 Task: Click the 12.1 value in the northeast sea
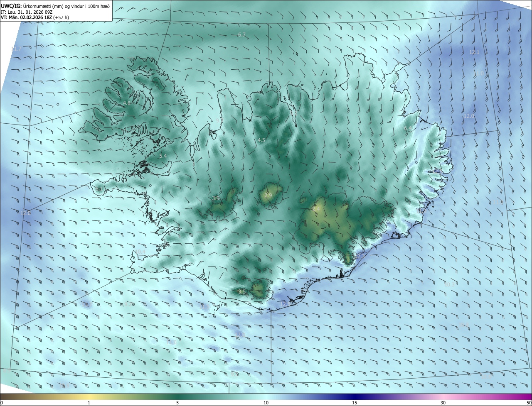pos(474,52)
